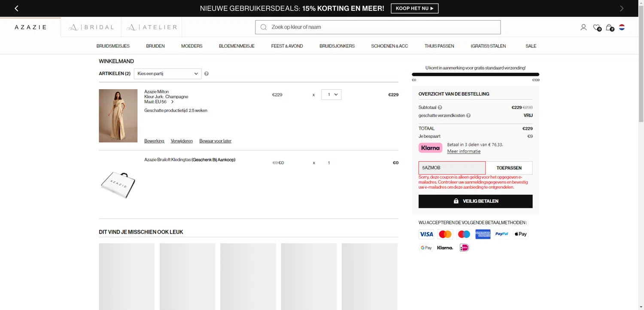Show help icon next to party dropdown
Viewport: 644px width, 310px height.
click(x=207, y=74)
